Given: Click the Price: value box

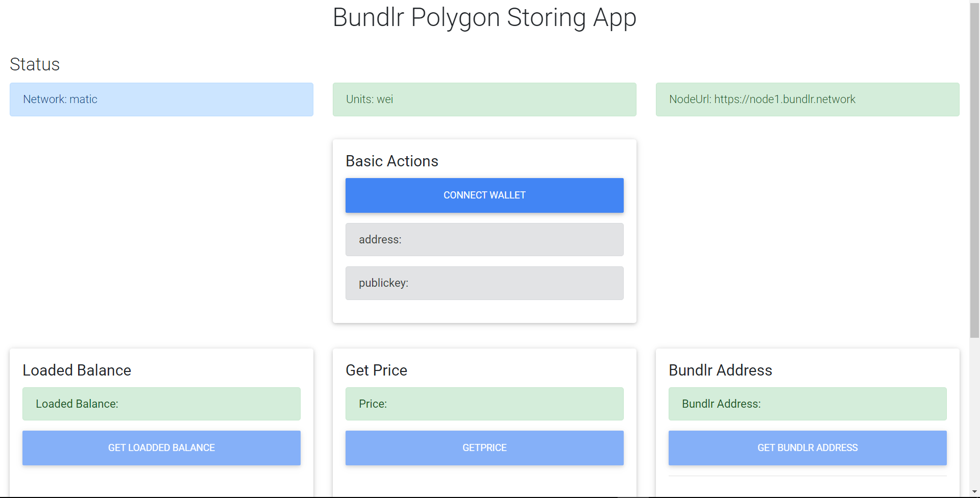Looking at the screenshot, I should (x=484, y=404).
